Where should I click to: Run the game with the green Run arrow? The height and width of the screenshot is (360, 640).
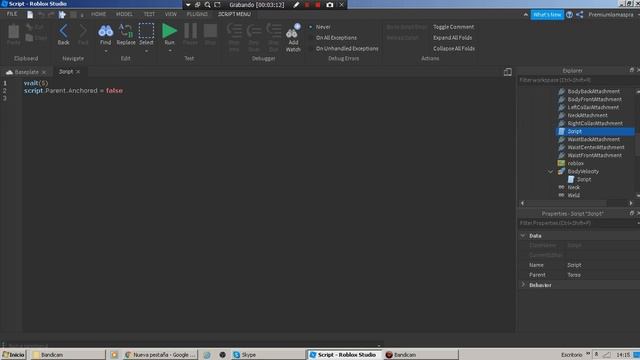click(x=169, y=31)
